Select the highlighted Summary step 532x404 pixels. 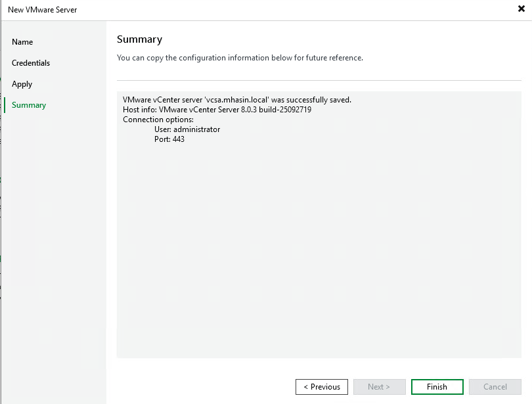click(28, 104)
